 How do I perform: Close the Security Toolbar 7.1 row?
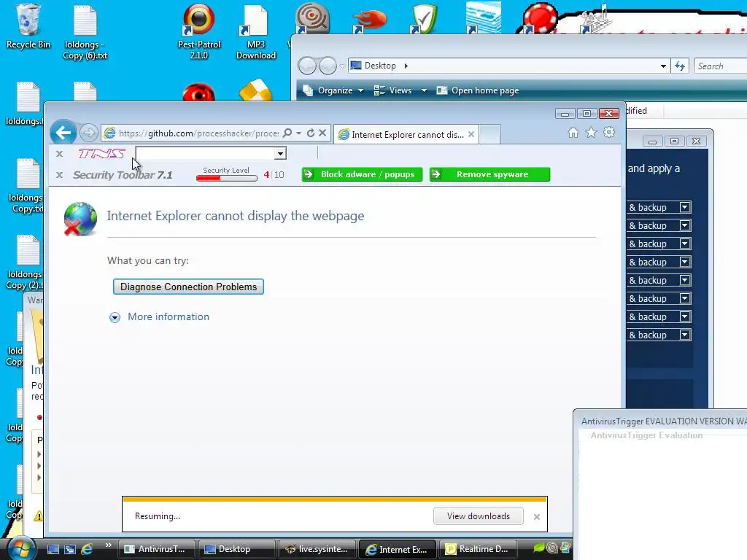(60, 175)
